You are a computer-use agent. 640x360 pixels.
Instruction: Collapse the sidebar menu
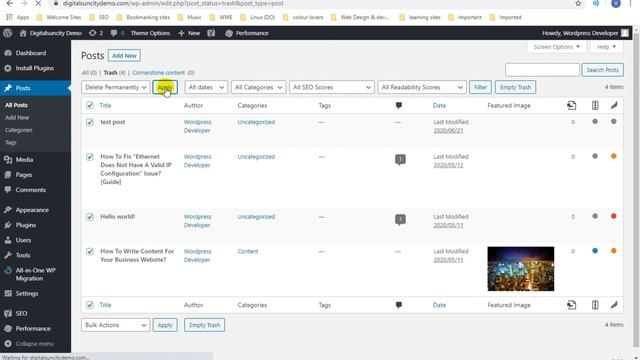coord(35,344)
